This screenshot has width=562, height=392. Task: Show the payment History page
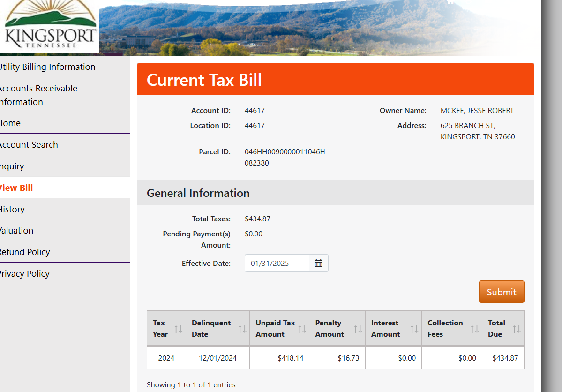[12, 210]
